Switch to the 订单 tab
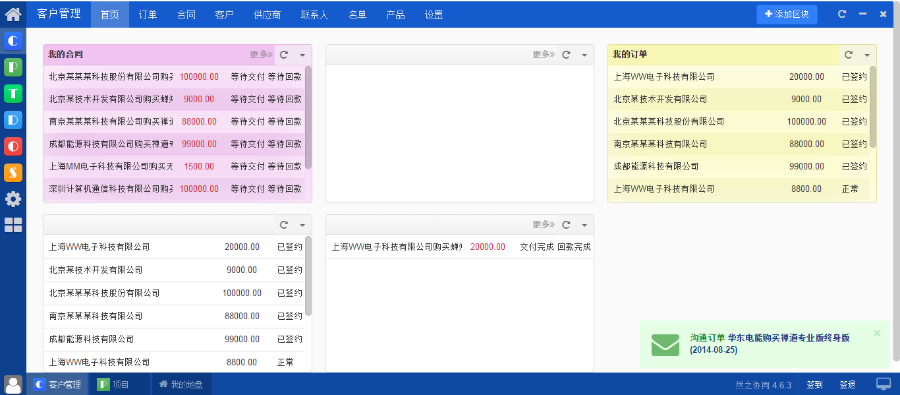 [x=148, y=14]
